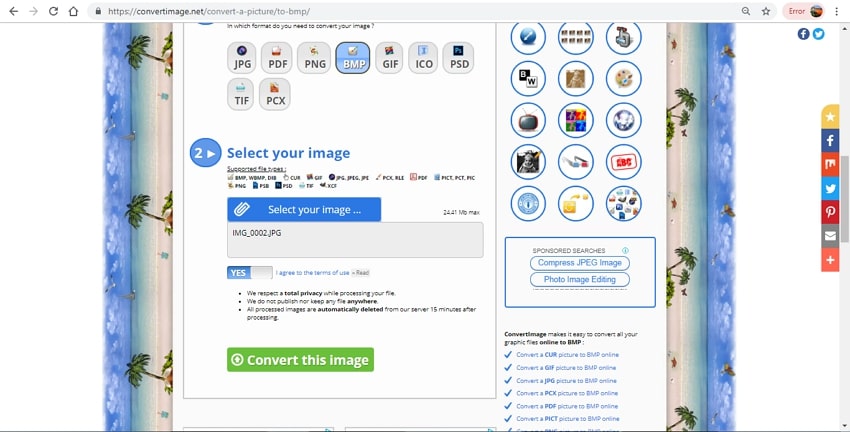The width and height of the screenshot is (850, 432).
Task: Open the Compress JPEG Image sponsored link
Action: pyautogui.click(x=580, y=263)
